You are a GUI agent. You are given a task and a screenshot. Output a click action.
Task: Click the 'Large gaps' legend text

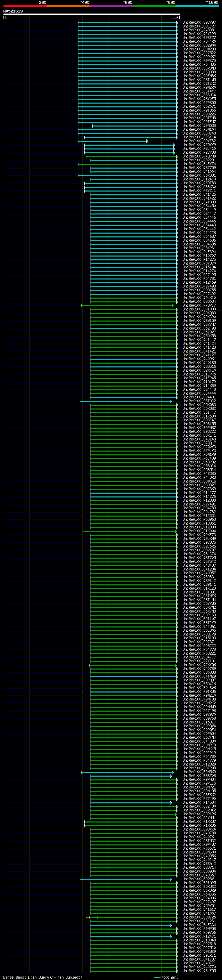tap(15, 977)
